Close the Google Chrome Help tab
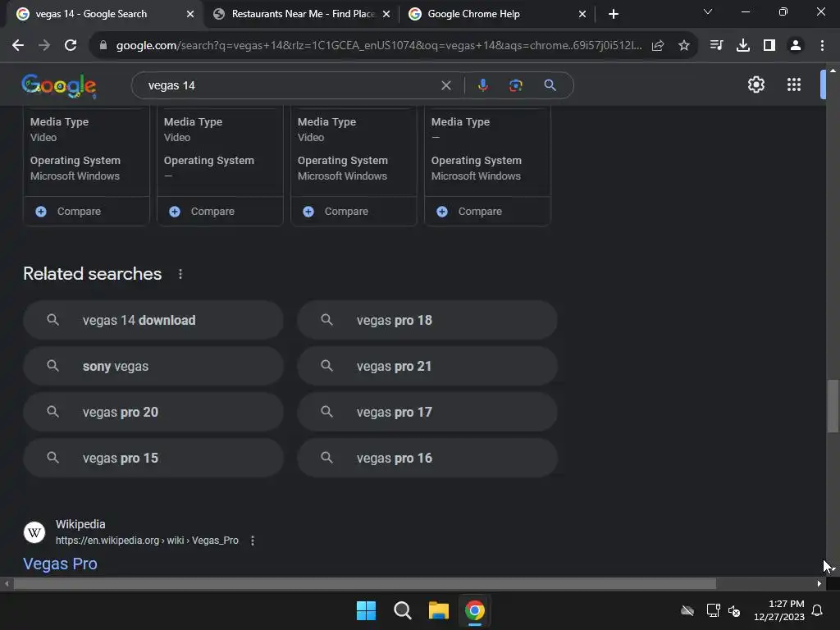840x630 pixels. pyautogui.click(x=582, y=14)
